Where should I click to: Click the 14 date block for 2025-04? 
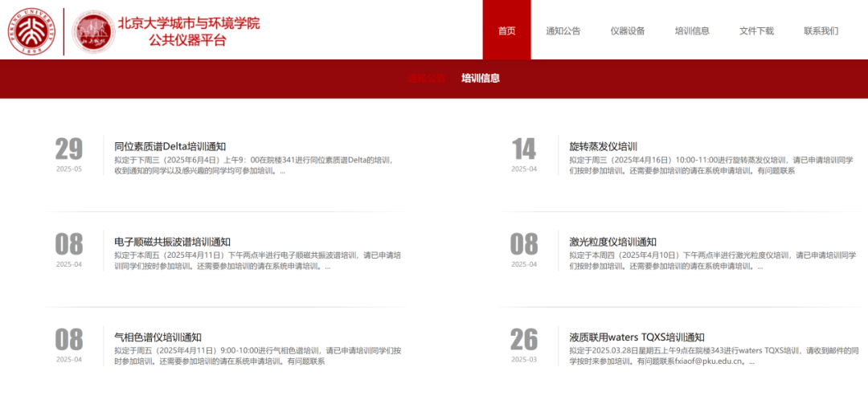pyautogui.click(x=524, y=153)
